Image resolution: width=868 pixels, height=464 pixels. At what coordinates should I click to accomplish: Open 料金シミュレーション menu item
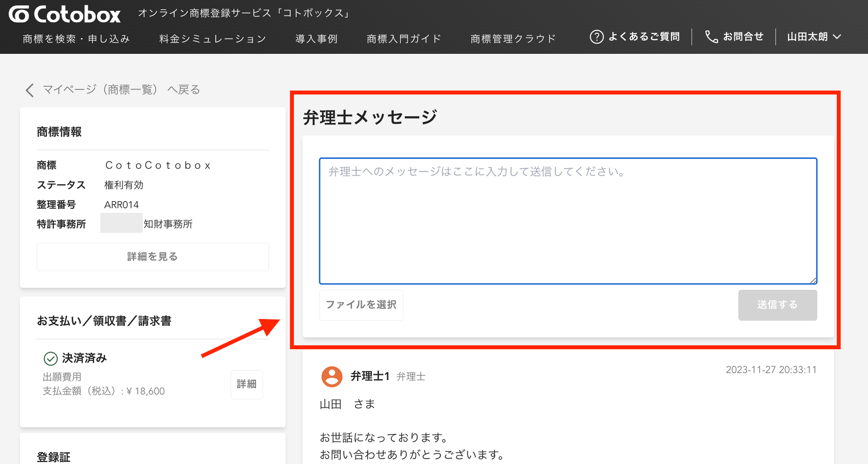[x=213, y=39]
